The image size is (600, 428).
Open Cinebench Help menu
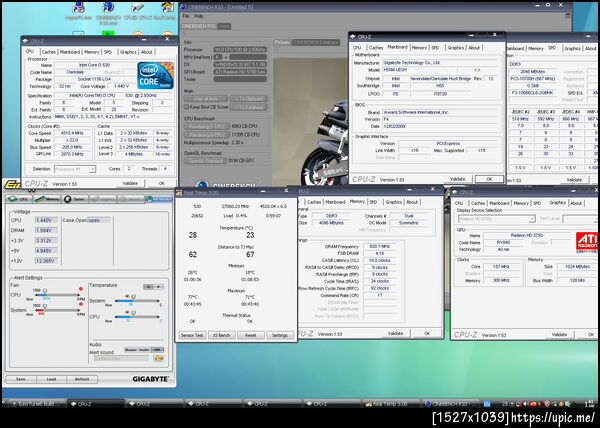(199, 16)
